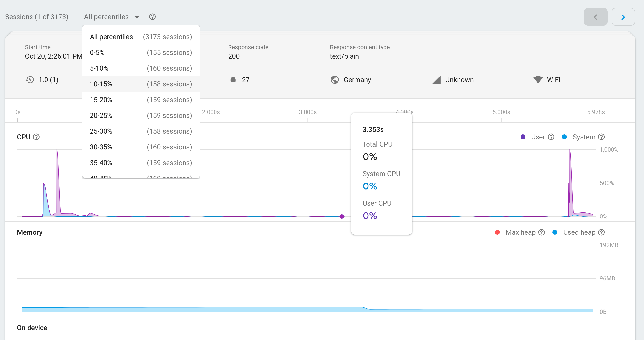Click the blue System legend dot
Image resolution: width=644 pixels, height=340 pixels.
564,137
